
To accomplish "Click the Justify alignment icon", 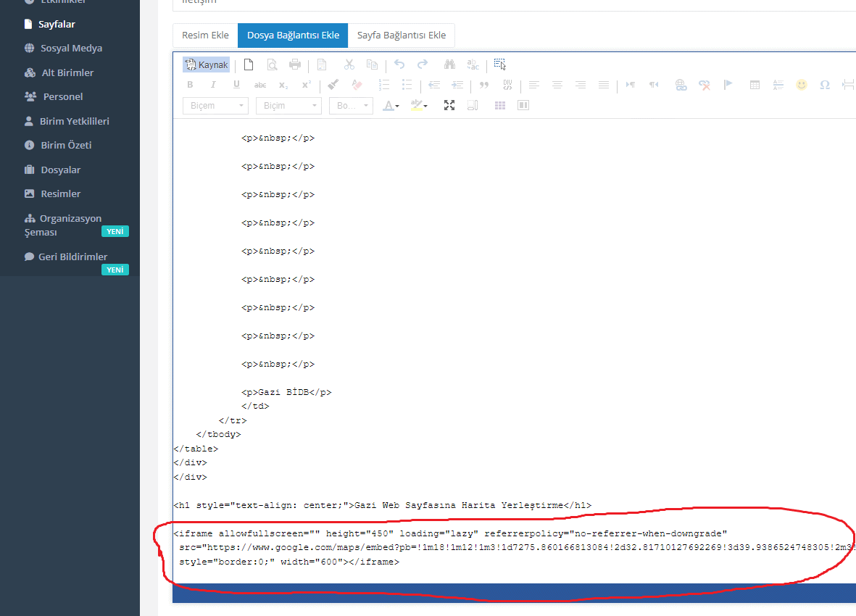I will (x=603, y=85).
